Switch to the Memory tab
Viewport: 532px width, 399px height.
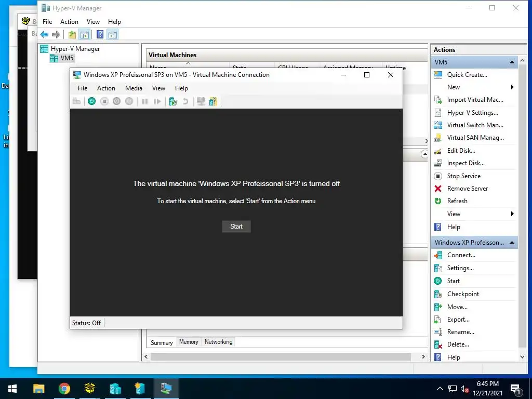(189, 342)
